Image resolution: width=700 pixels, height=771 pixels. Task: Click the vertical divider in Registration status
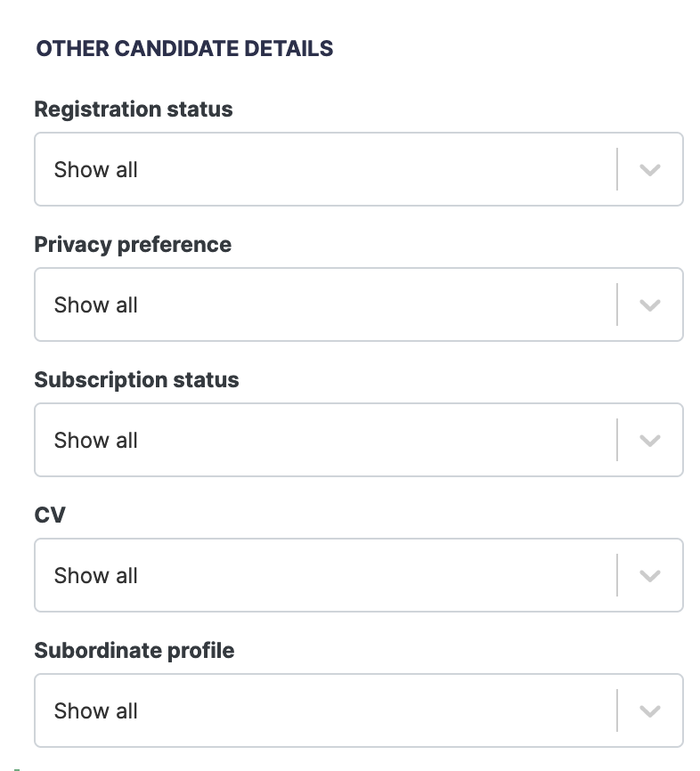coord(617,170)
